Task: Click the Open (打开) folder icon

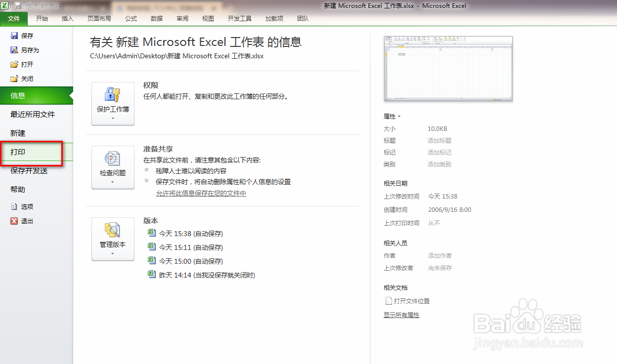Action: pyautogui.click(x=14, y=64)
